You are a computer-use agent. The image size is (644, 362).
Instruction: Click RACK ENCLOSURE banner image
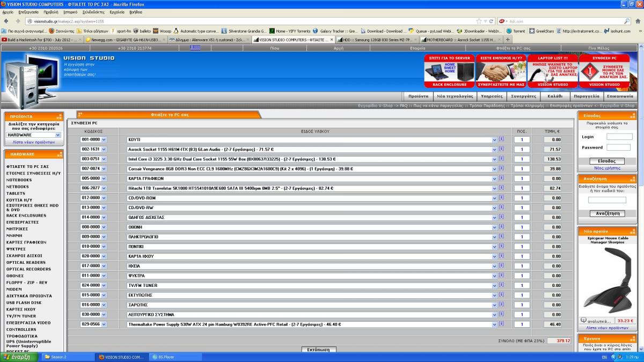click(449, 71)
